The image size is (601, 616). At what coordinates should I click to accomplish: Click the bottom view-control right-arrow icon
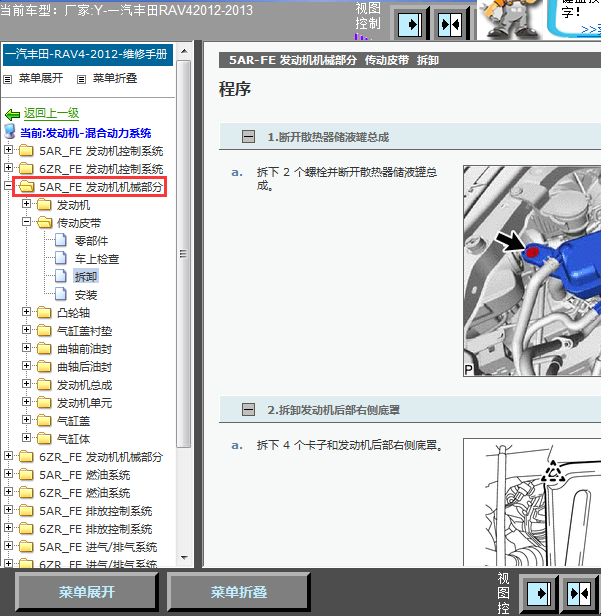(x=539, y=593)
